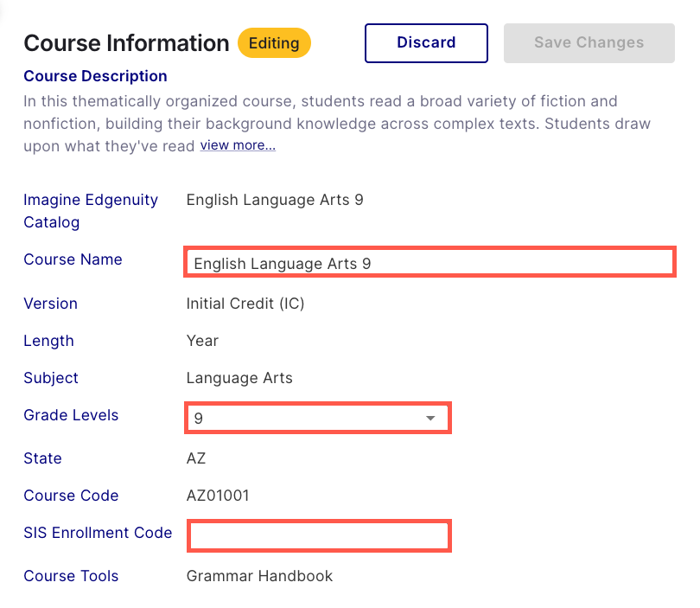This screenshot has width=700, height=608.
Task: Focus the Course Name text field
Action: [x=429, y=263]
